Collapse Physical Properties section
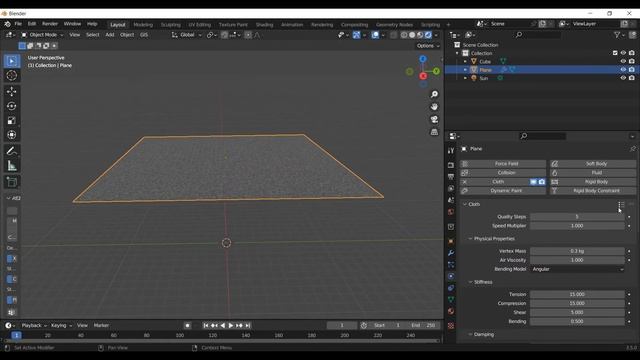Screen dimensions: 640x360 click(470, 239)
